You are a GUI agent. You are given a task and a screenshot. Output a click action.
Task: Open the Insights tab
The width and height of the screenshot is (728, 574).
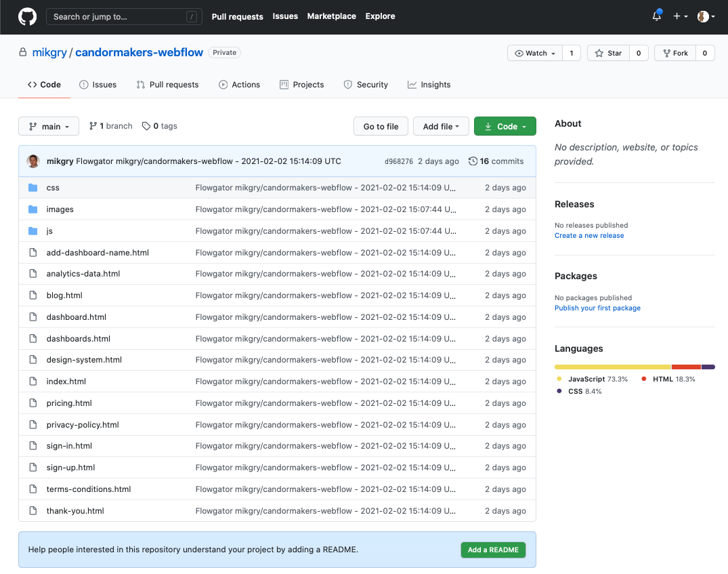tap(429, 85)
